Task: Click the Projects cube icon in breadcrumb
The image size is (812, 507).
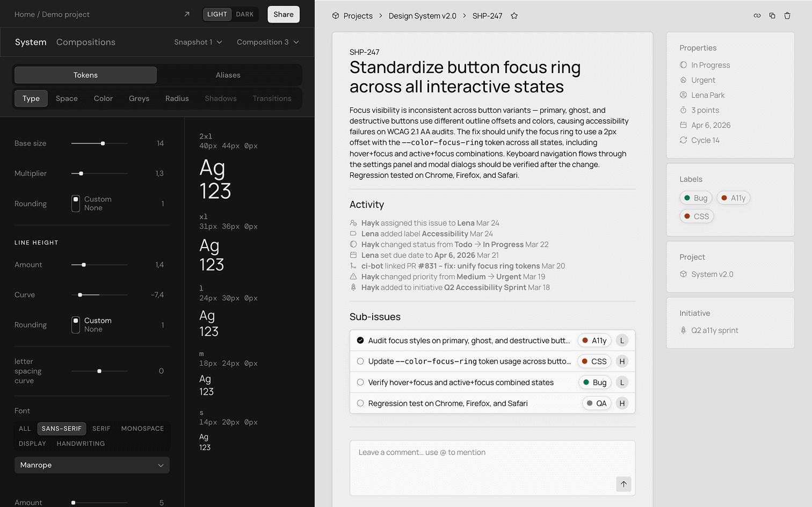Action: 336,16
